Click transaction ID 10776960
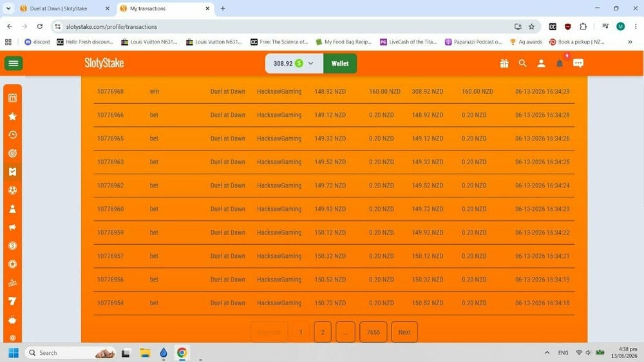 [111, 209]
